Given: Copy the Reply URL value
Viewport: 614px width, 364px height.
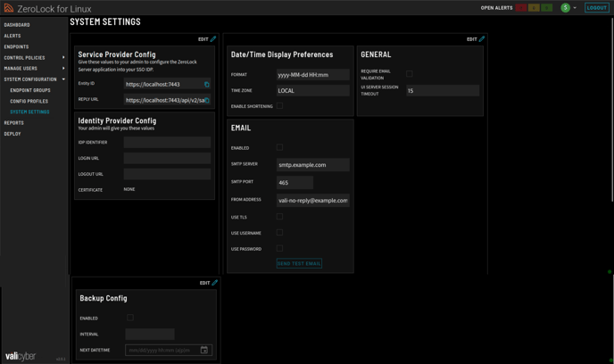Looking at the screenshot, I should [x=207, y=100].
